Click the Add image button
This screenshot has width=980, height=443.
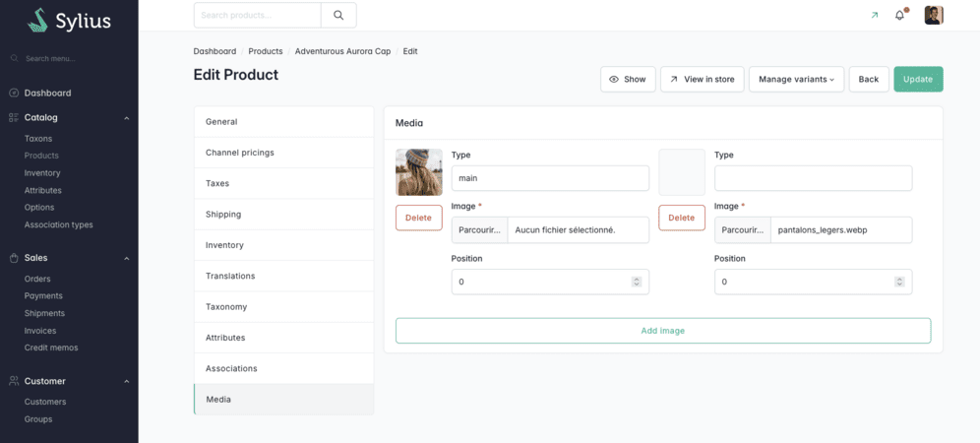[x=663, y=331]
